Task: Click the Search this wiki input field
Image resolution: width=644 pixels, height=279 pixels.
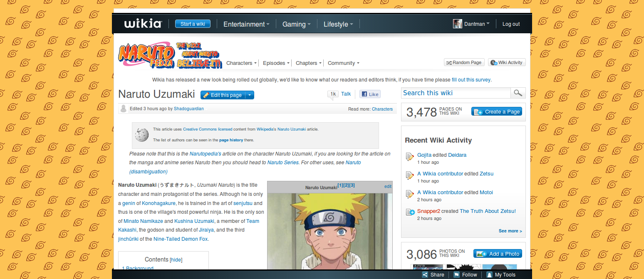Action: pyautogui.click(x=456, y=93)
